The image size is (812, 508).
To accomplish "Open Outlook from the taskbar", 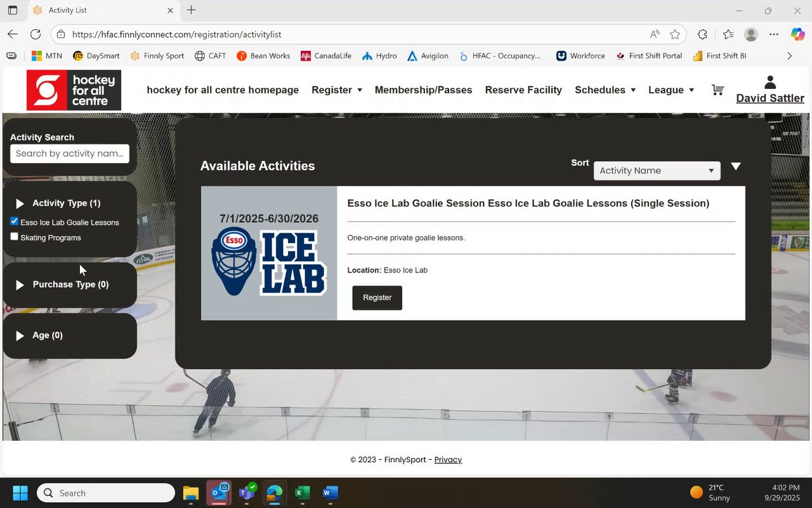I will click(219, 493).
